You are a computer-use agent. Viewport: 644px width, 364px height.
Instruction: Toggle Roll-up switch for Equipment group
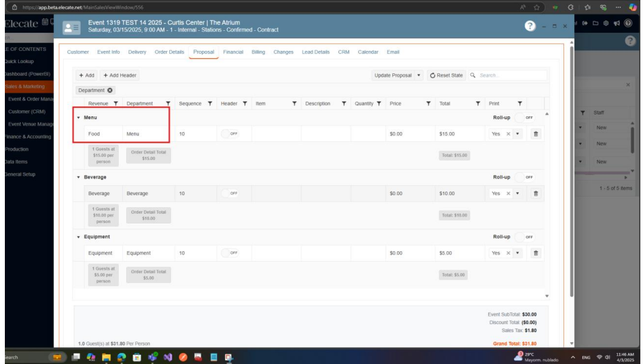tap(525, 237)
